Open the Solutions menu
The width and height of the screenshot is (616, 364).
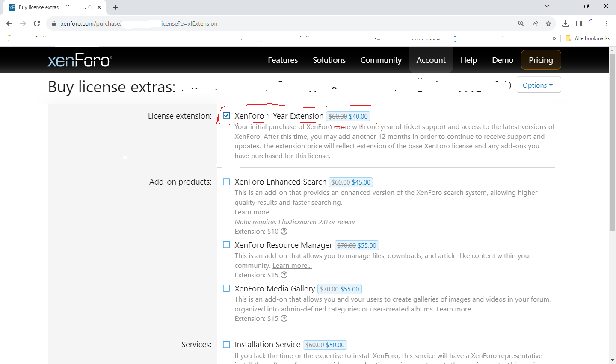point(329,60)
